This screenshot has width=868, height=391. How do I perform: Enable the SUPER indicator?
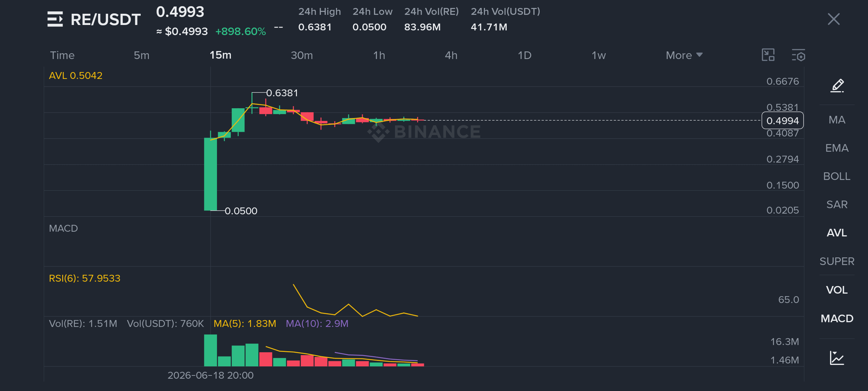[837, 261]
